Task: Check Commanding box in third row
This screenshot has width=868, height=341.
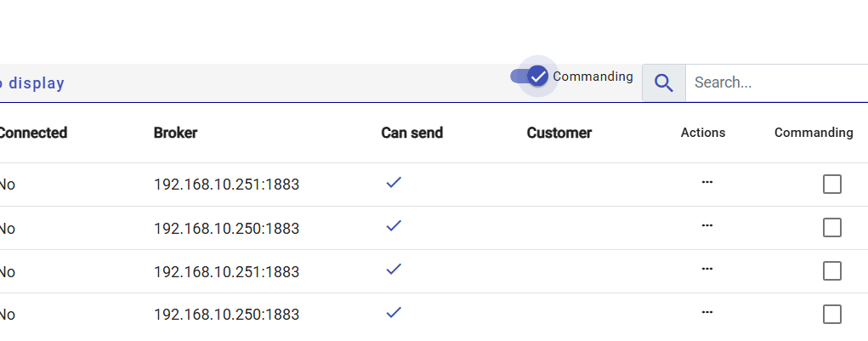Action: point(832,271)
